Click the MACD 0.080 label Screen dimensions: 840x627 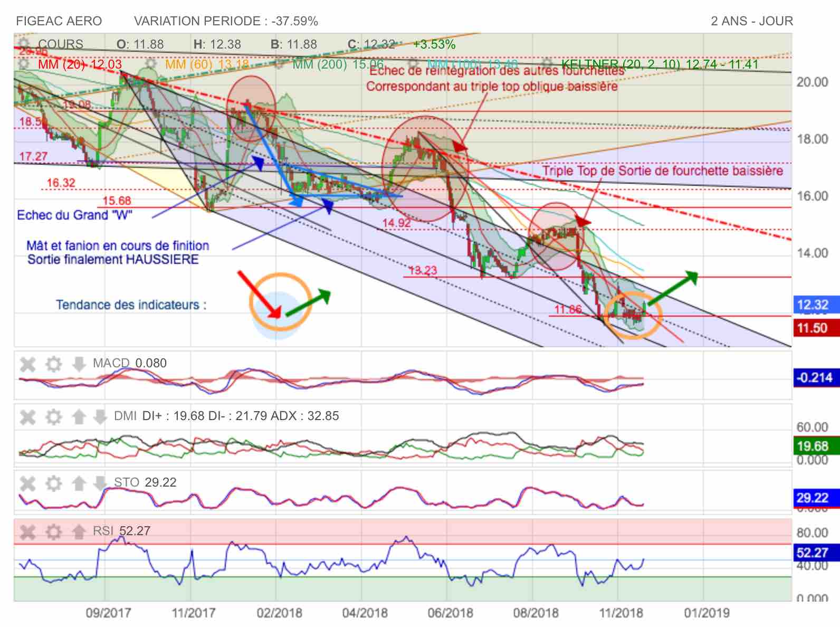[130, 363]
